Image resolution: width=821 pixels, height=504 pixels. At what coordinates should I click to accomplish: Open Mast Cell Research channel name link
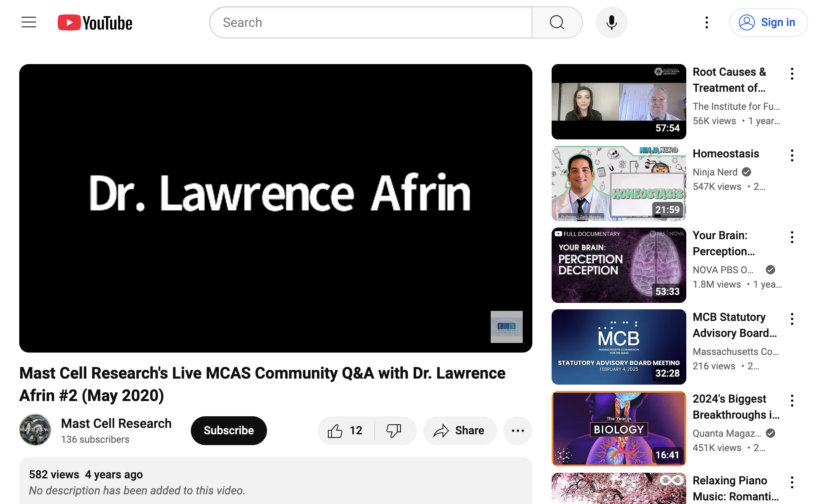click(116, 423)
